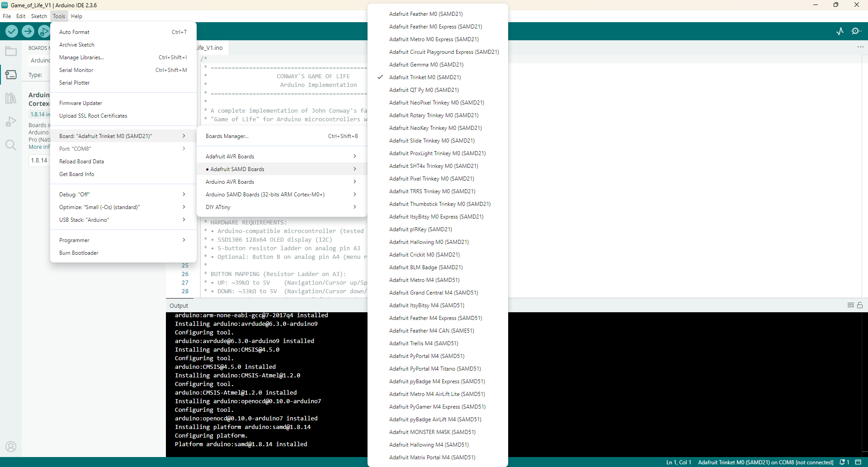Choose Manage Libraries... menu entry
This screenshot has width=868, height=467.
pyautogui.click(x=123, y=57)
